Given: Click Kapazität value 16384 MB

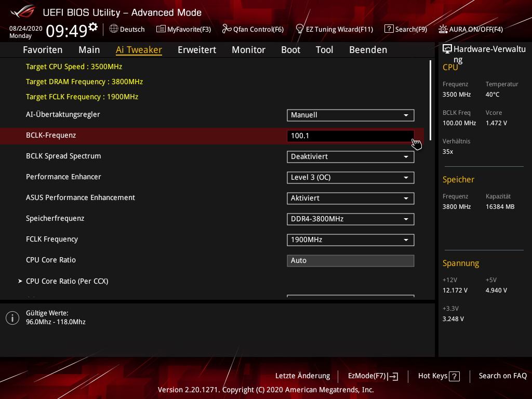Looking at the screenshot, I should [x=500, y=207].
